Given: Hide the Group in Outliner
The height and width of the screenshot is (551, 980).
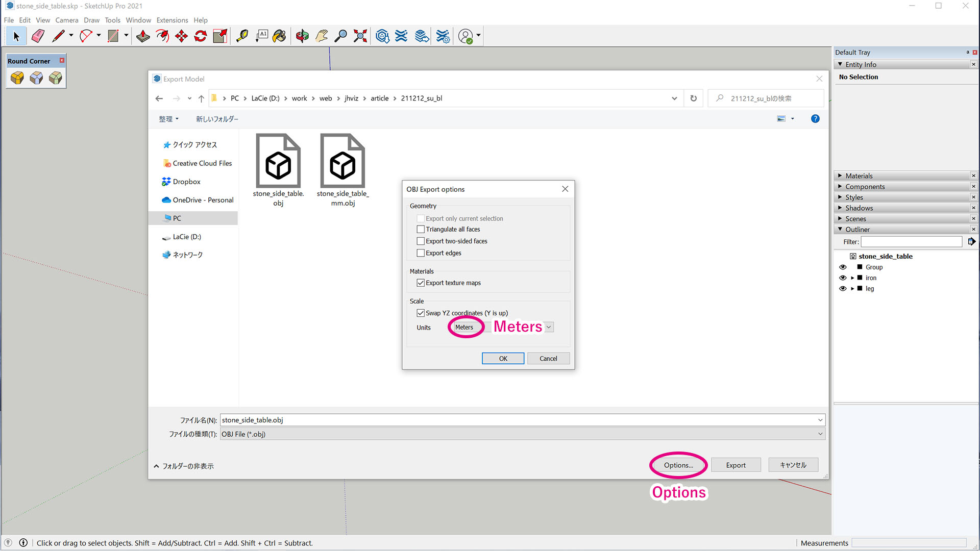Looking at the screenshot, I should [x=843, y=267].
